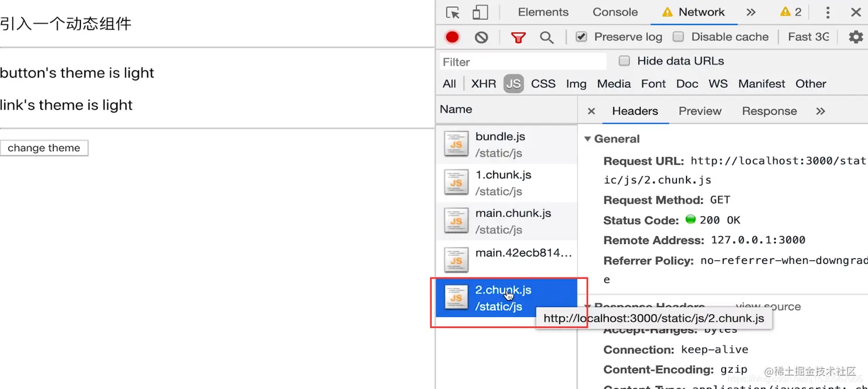Filter requests by Manifest

pyautogui.click(x=762, y=84)
